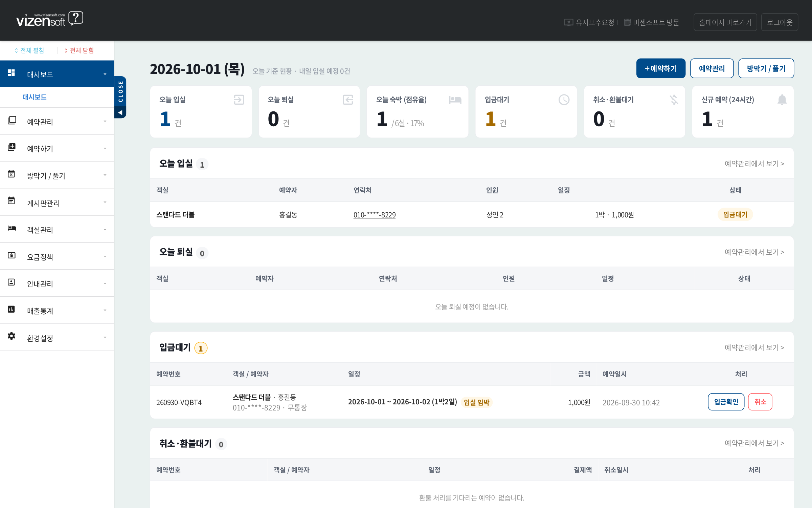Viewport: 812px width, 508px height.
Task: Click the 안내관리 icon in sidebar
Action: point(11,282)
